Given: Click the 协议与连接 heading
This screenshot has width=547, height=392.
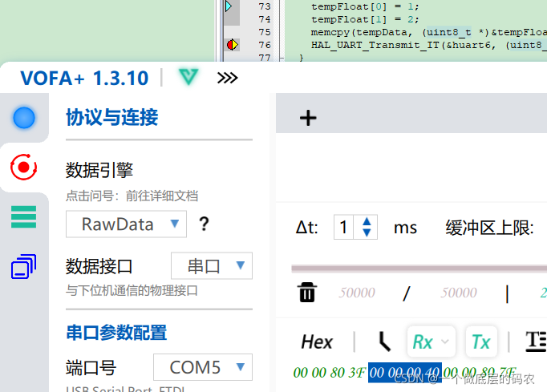Looking at the screenshot, I should point(112,117).
